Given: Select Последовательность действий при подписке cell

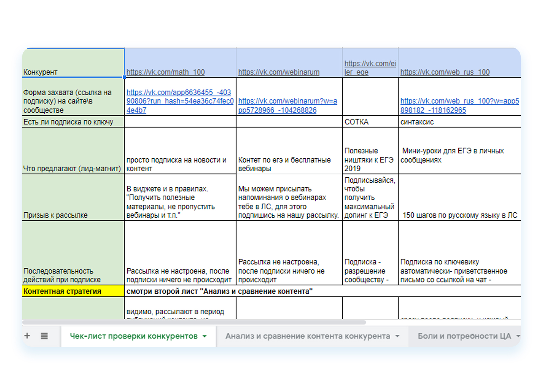Looking at the screenshot, I should (73, 253).
